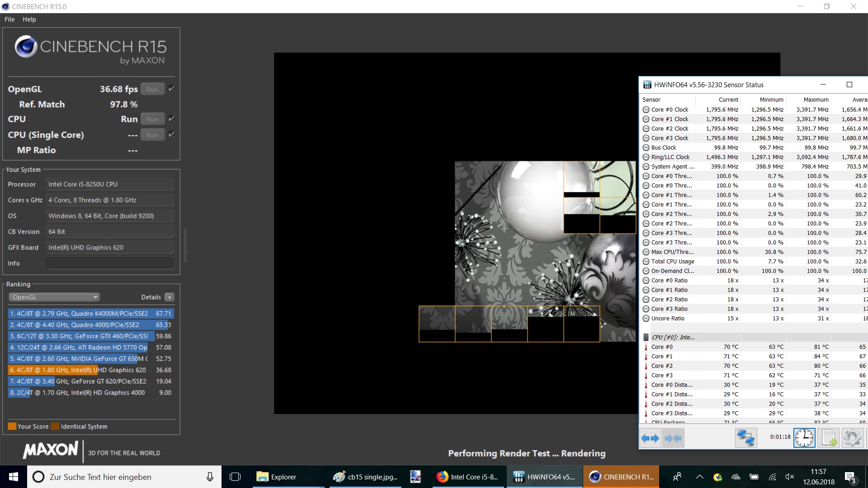This screenshot has width=868, height=488.
Task: Select the Total CPU Usage row
Action: click(753, 262)
